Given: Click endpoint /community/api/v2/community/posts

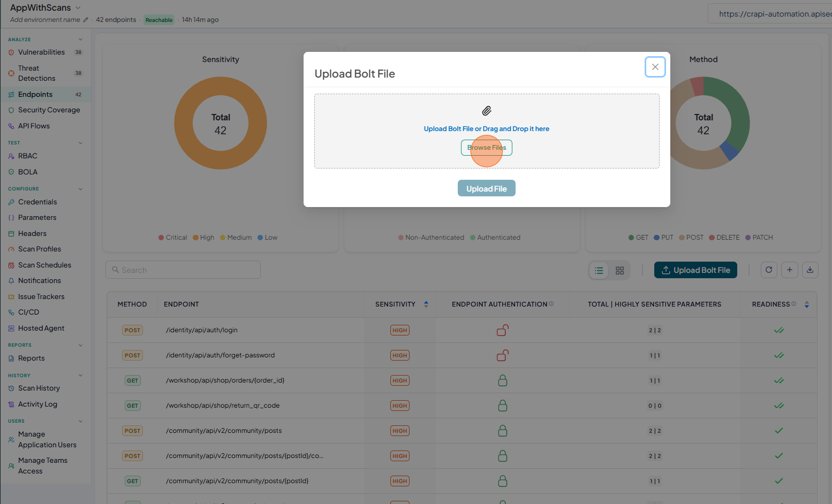Looking at the screenshot, I should [x=224, y=431].
